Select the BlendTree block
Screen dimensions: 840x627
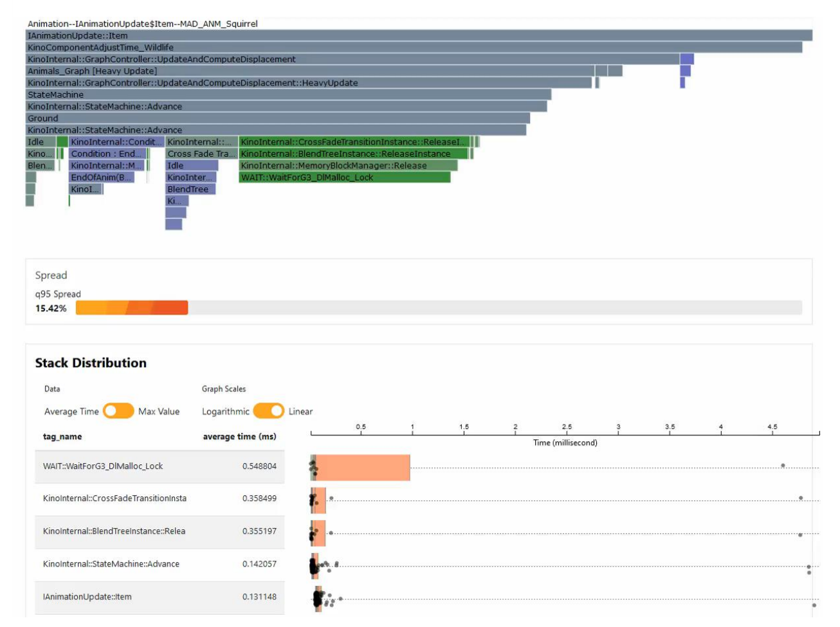coord(190,189)
